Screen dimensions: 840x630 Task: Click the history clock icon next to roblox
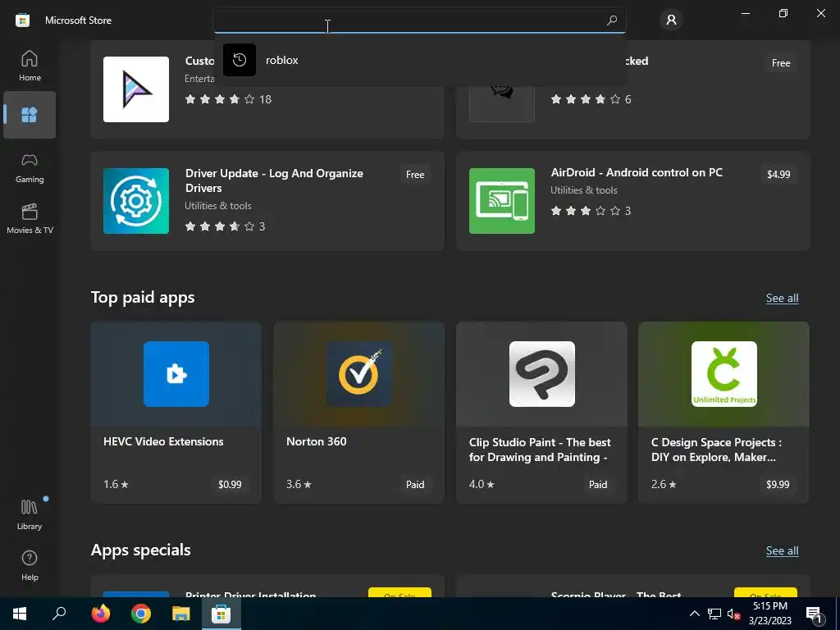(x=240, y=60)
